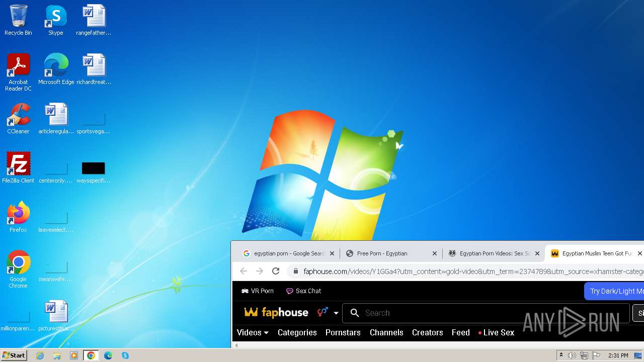Click the Show desktop button at taskbar end

point(639,355)
